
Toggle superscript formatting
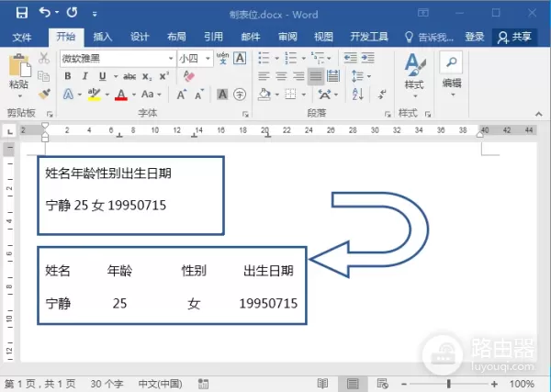point(164,76)
